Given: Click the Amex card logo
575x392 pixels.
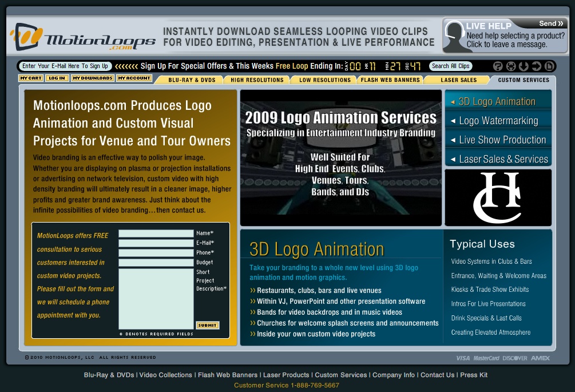Looking at the screenshot, I should tap(540, 358).
